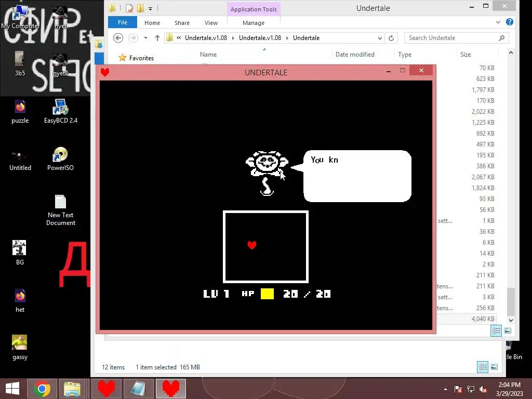
Task: Open File Explorer from taskbar
Action: (x=72, y=389)
